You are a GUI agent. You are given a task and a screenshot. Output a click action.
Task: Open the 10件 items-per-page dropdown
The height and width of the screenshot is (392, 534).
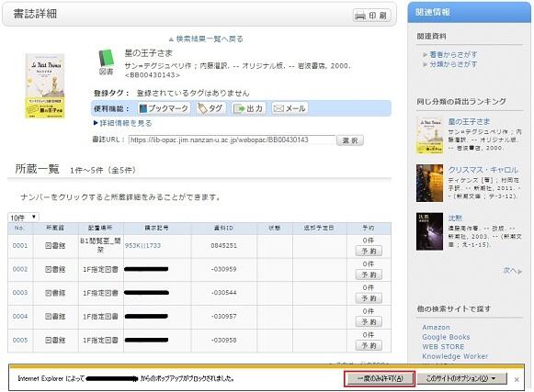[23, 217]
